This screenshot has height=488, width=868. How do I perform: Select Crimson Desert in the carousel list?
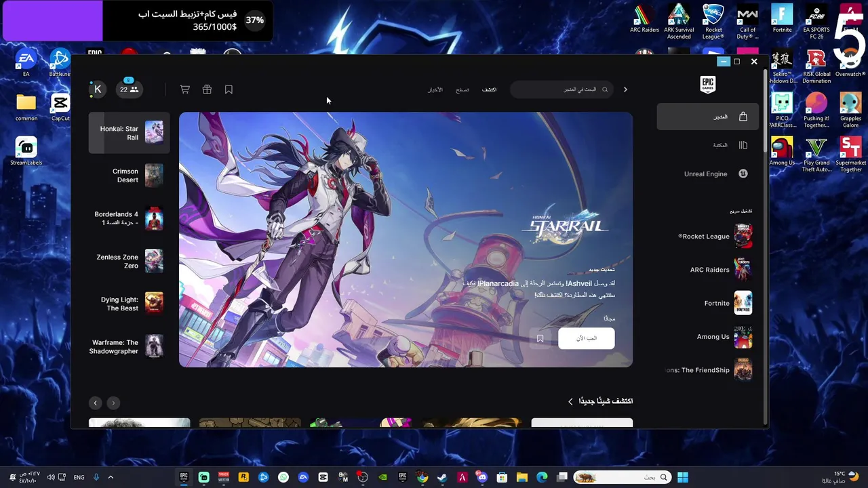(129, 176)
